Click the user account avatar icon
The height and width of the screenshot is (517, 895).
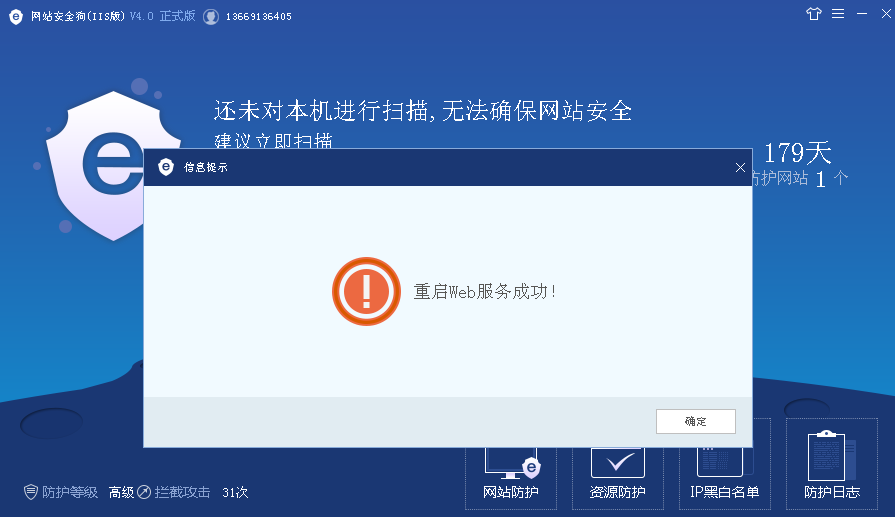[x=211, y=17]
